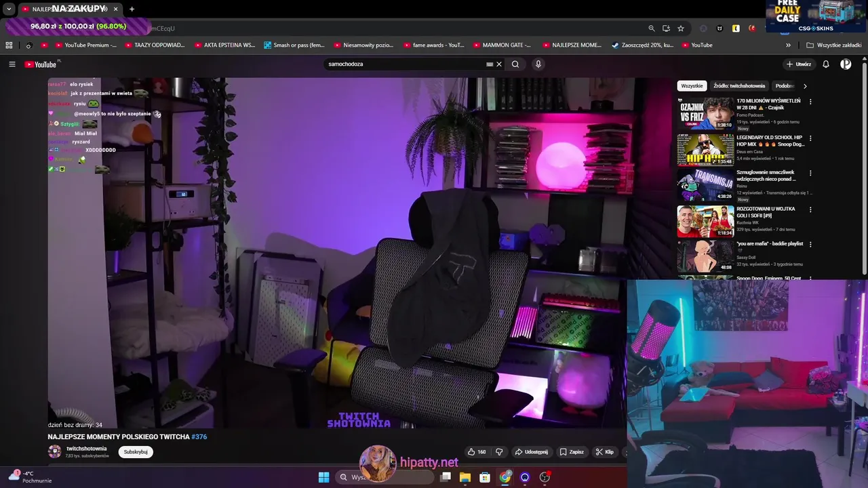Switch to Chrome on the taskbar
The image size is (868, 488).
(x=505, y=477)
